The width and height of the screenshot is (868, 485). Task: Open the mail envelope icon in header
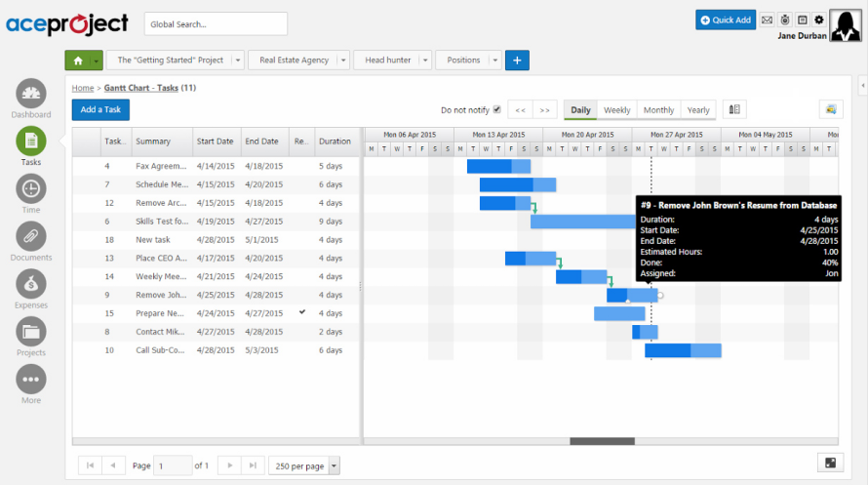[x=768, y=20]
